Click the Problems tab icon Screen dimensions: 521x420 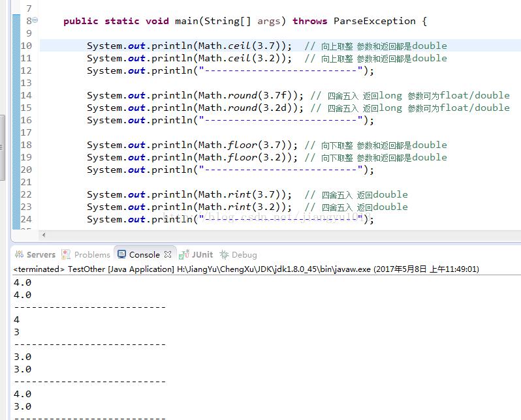(x=66, y=254)
